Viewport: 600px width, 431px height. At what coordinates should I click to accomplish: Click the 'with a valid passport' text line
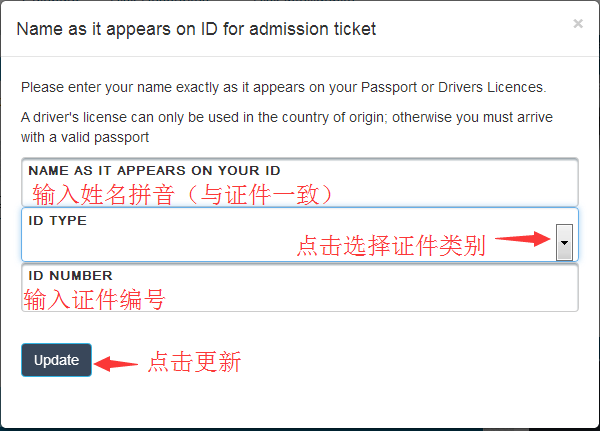tap(85, 137)
